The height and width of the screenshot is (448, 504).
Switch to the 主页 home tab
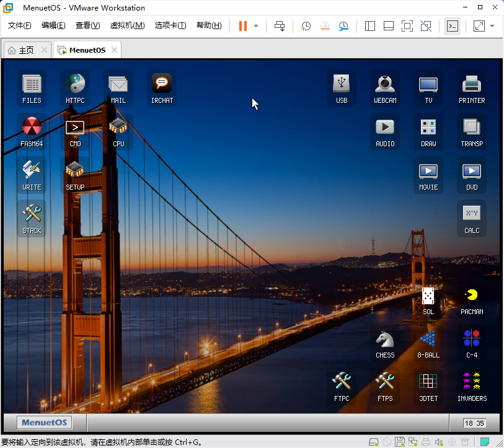point(21,50)
